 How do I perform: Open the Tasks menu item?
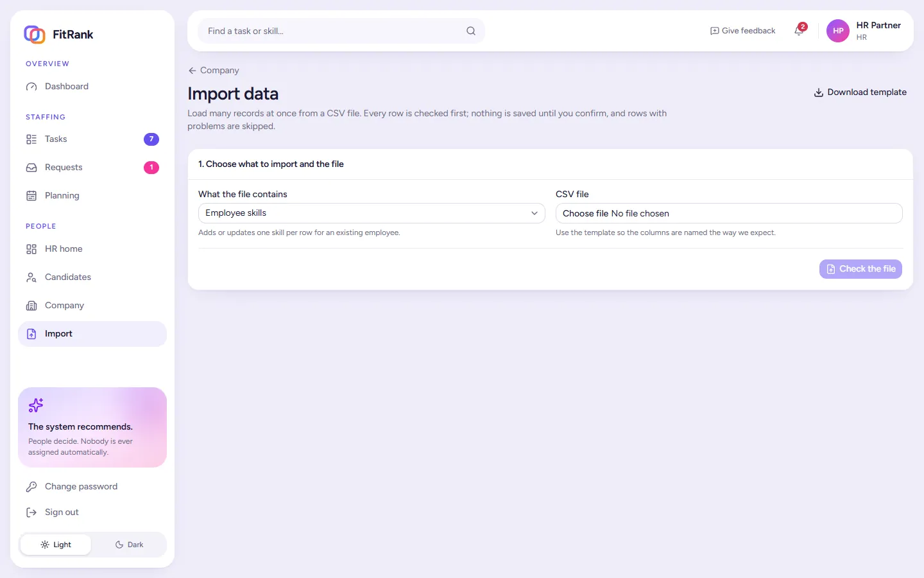[92, 139]
